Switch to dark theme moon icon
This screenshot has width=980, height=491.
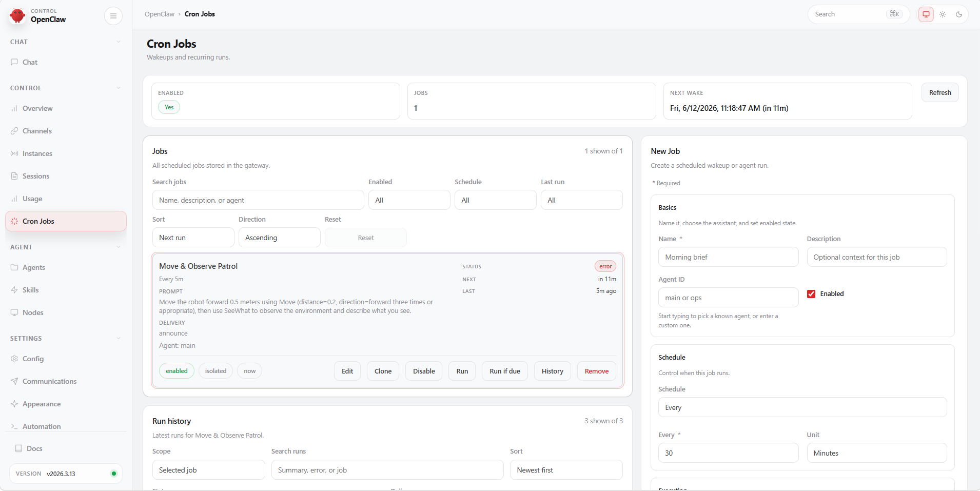tap(959, 14)
